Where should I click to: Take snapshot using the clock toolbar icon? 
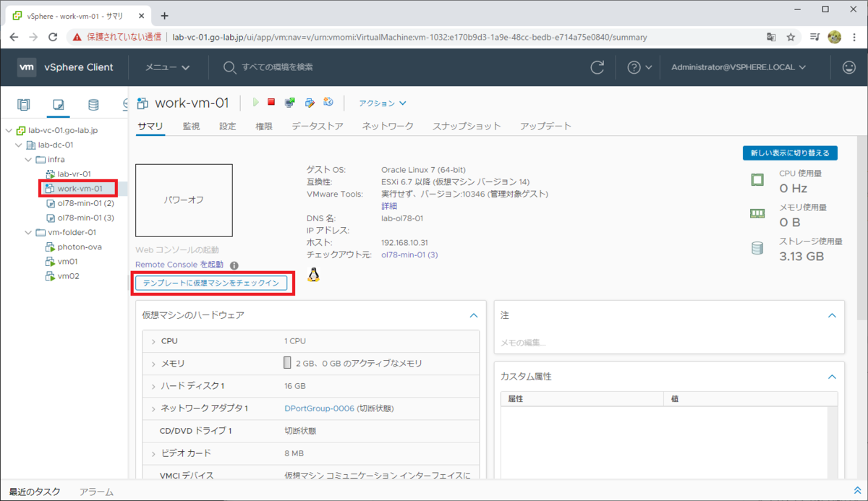[328, 103]
